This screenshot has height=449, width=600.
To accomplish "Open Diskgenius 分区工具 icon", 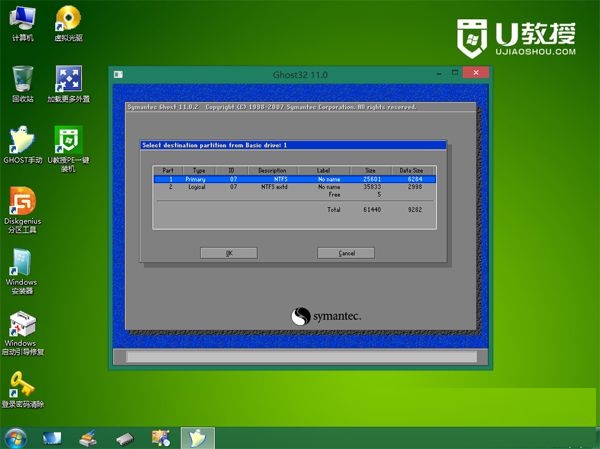I will [23, 210].
